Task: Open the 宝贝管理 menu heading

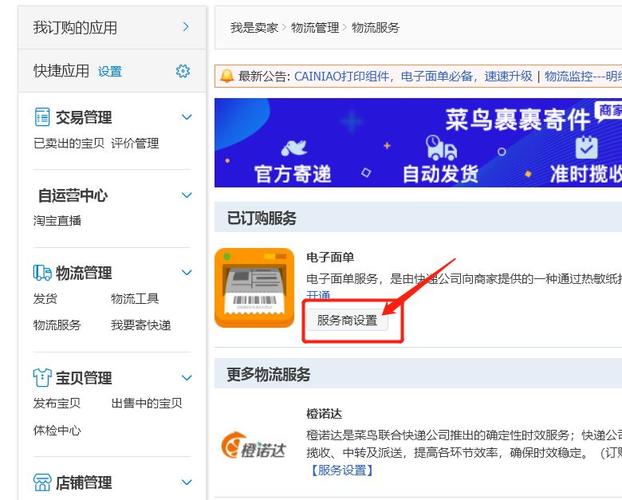Action: (x=84, y=378)
